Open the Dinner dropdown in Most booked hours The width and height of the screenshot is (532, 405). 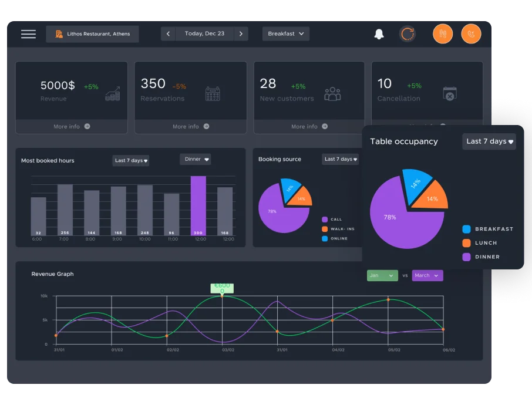196,159
